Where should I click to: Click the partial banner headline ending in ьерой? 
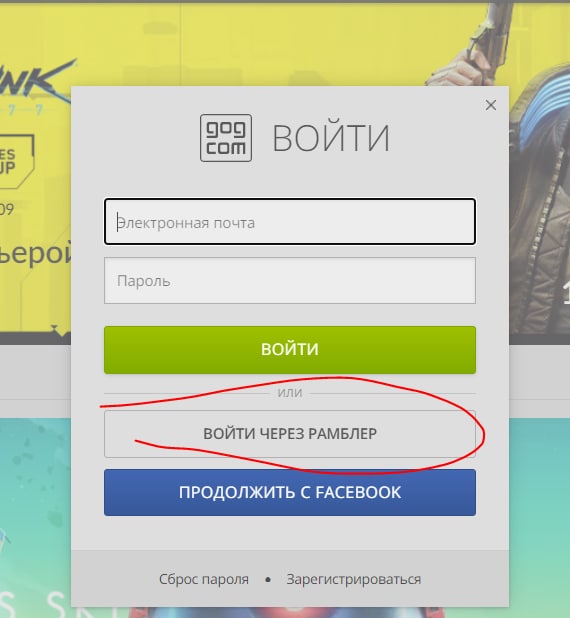(35, 254)
